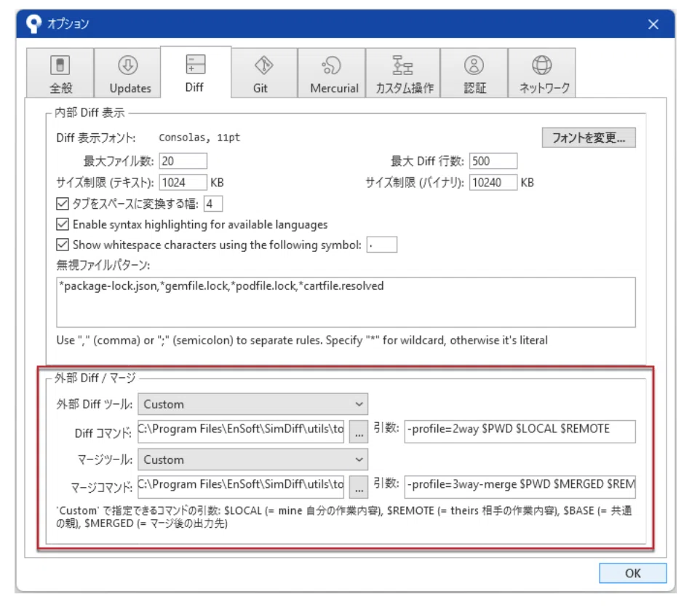Image resolution: width=700 pixels, height=613 pixels.
Task: Uncheck Show whitespace characters option
Action: tap(63, 245)
